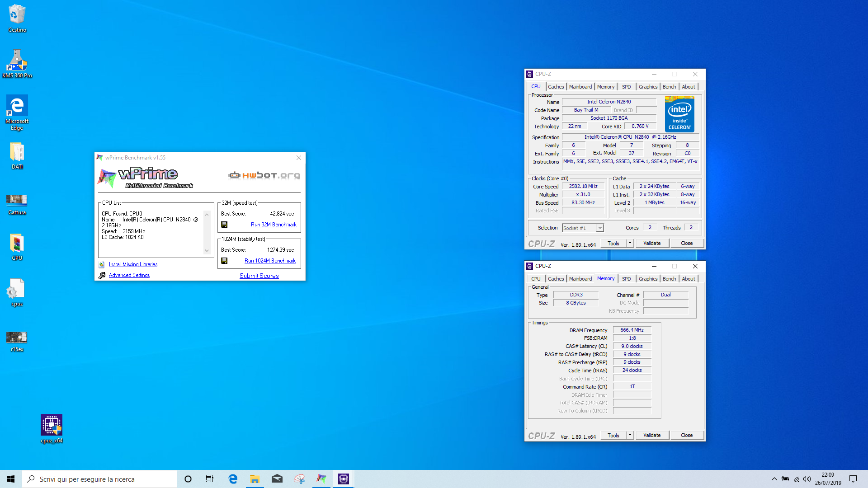The image size is (868, 488).
Task: Open the Windows Start menu
Action: coord(11,479)
